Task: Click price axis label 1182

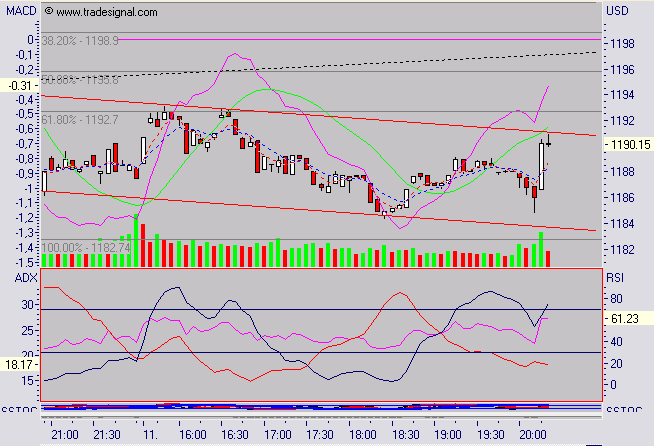Action: 622,249
